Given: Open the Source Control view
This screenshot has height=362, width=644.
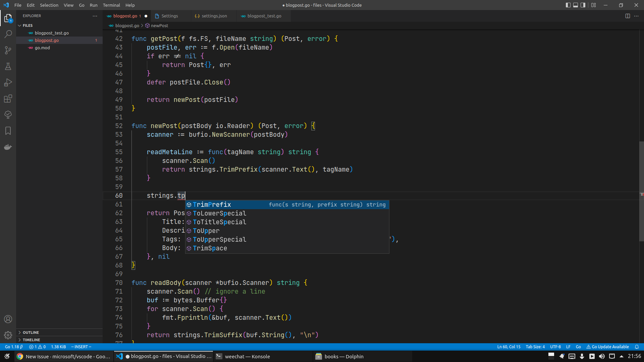Looking at the screenshot, I should tap(8, 50).
